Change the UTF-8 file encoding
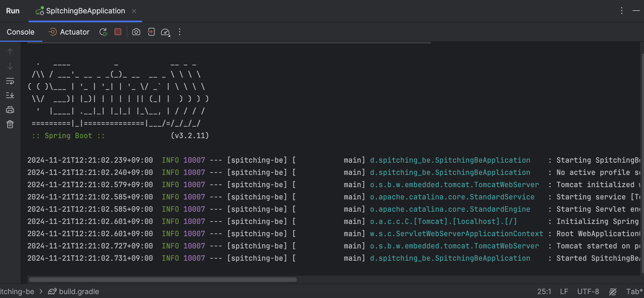The image size is (644, 298). coord(588,292)
